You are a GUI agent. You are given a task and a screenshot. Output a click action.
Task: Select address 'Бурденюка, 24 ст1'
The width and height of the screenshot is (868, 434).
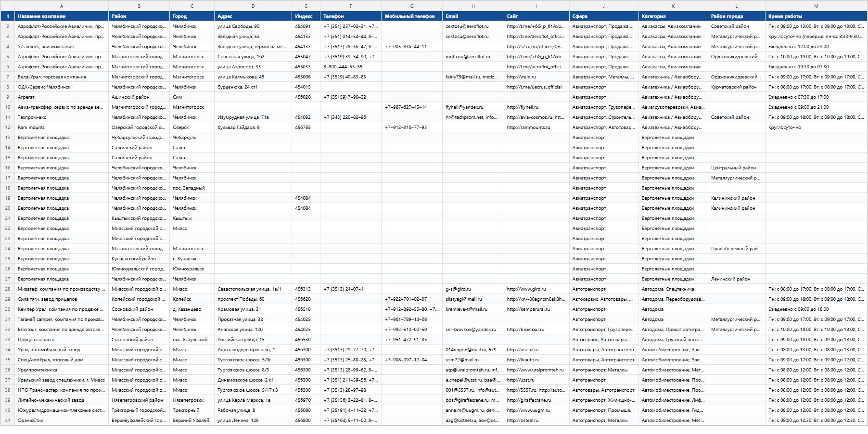pyautogui.click(x=253, y=87)
